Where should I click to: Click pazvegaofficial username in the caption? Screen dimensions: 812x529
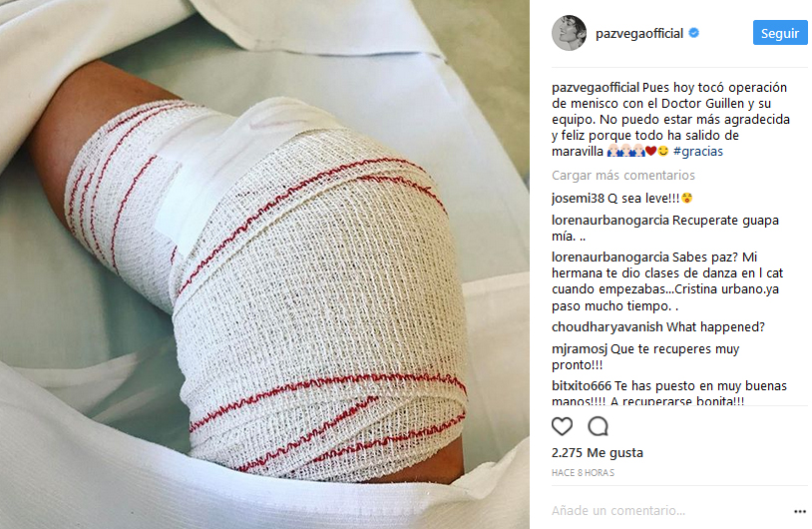[x=596, y=88]
